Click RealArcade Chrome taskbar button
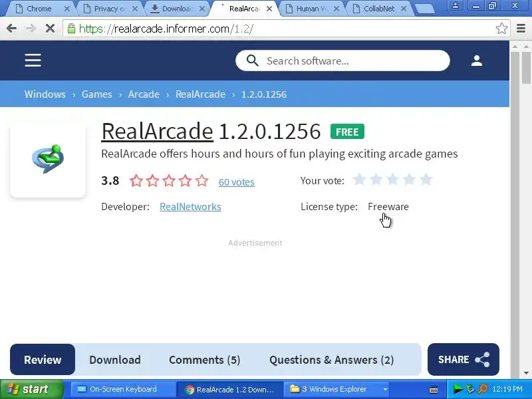Viewport: 532px width, 399px height. click(230, 389)
